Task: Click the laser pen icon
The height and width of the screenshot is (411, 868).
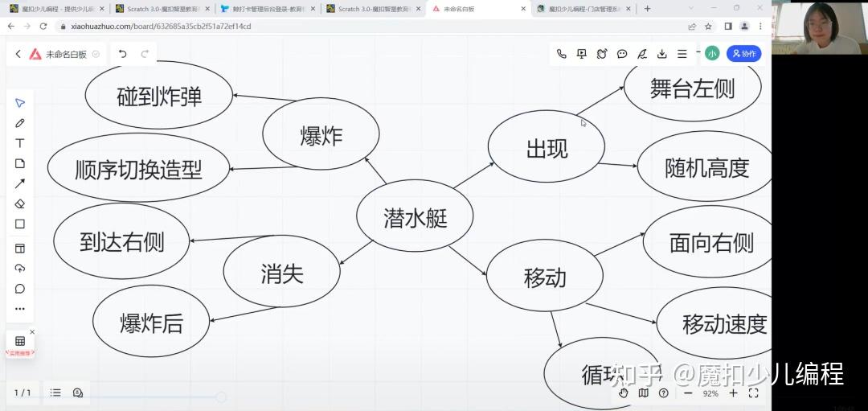Action: click(642, 54)
